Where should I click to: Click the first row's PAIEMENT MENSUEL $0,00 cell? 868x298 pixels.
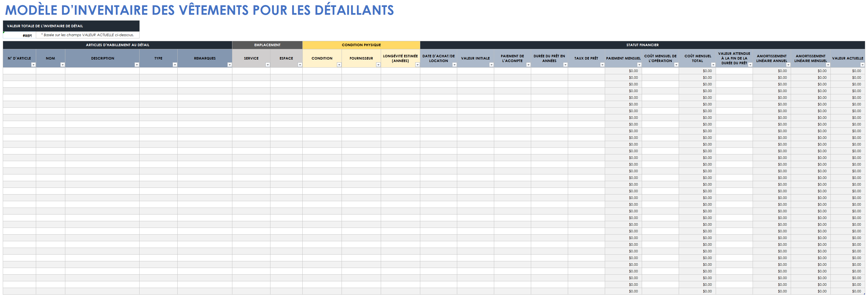click(x=623, y=71)
